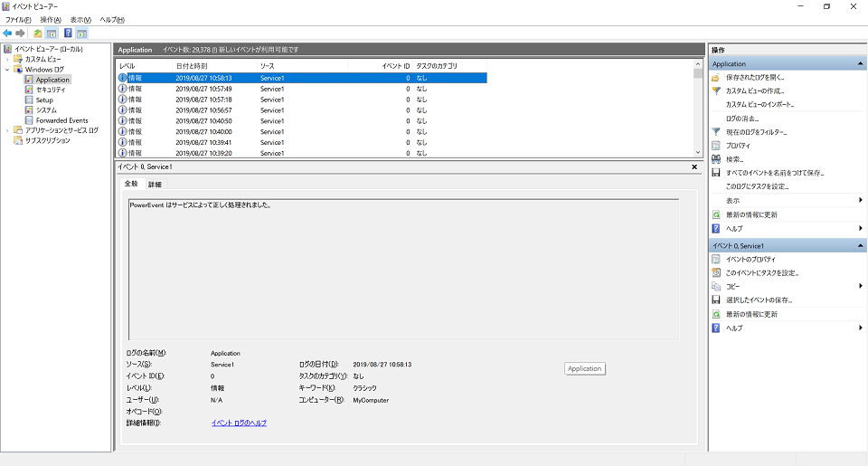This screenshot has height=466, width=868.
Task: Click the Back arrow toolbar icon
Action: coord(7,33)
